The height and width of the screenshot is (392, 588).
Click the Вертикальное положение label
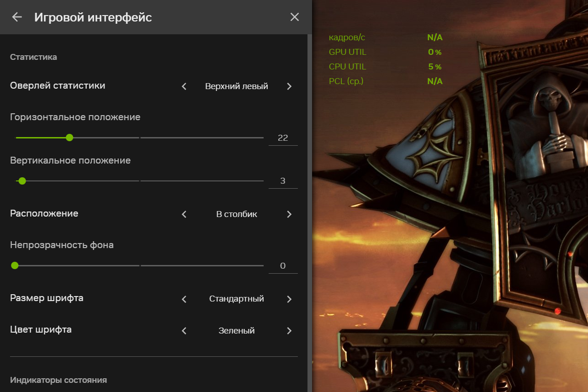pos(70,160)
